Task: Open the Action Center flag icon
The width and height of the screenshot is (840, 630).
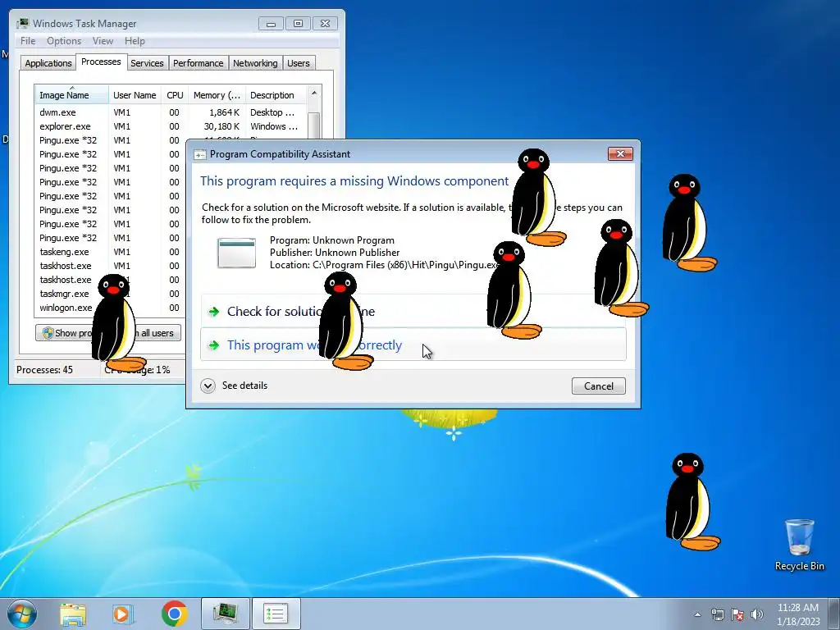Action: [737, 614]
